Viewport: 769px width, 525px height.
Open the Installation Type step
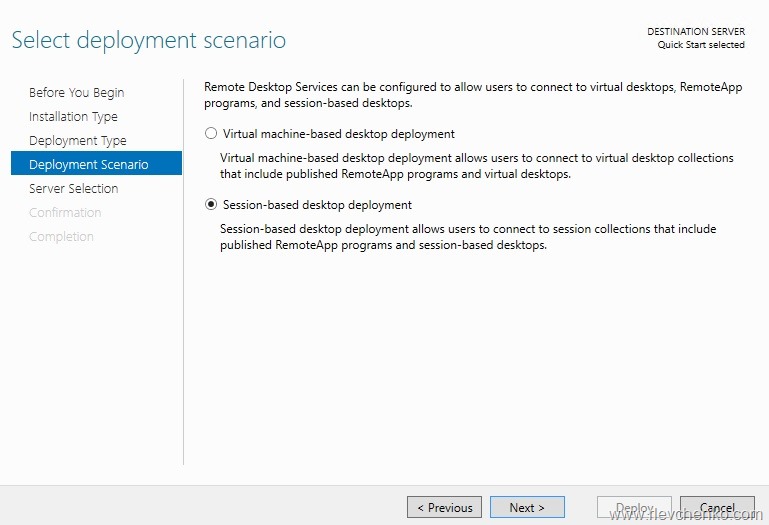pyautogui.click(x=73, y=117)
